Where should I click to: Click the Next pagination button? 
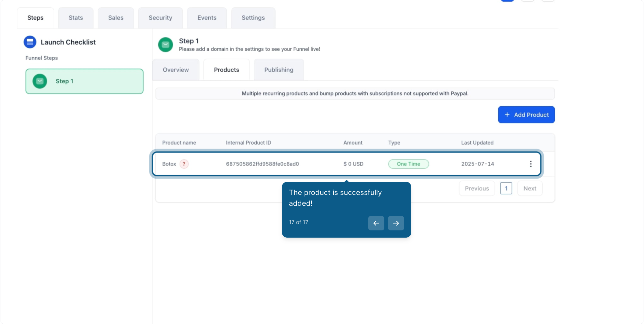coord(530,188)
